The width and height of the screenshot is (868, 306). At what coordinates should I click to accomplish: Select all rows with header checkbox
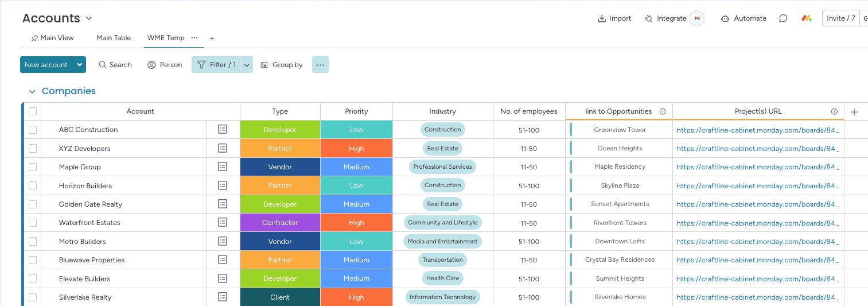(x=33, y=111)
